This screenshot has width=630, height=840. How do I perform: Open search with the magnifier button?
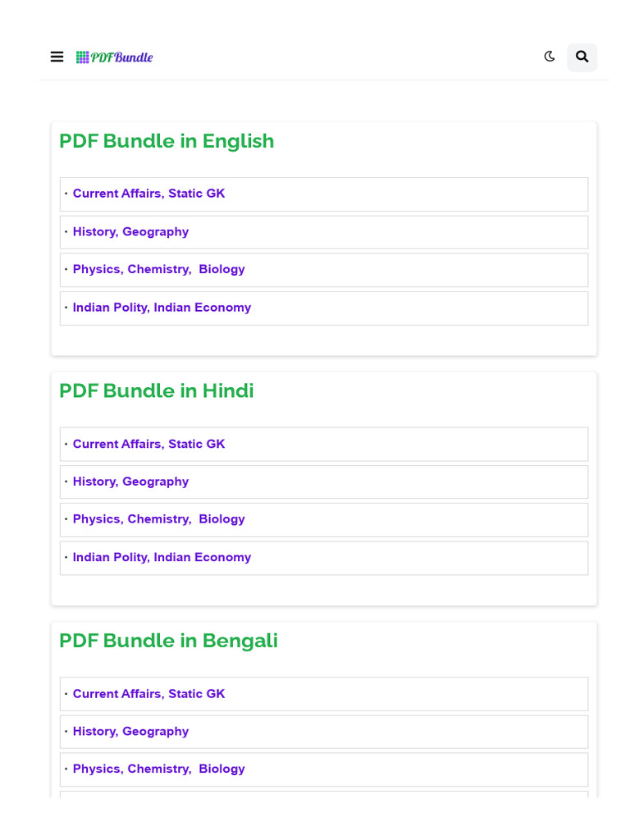point(582,57)
